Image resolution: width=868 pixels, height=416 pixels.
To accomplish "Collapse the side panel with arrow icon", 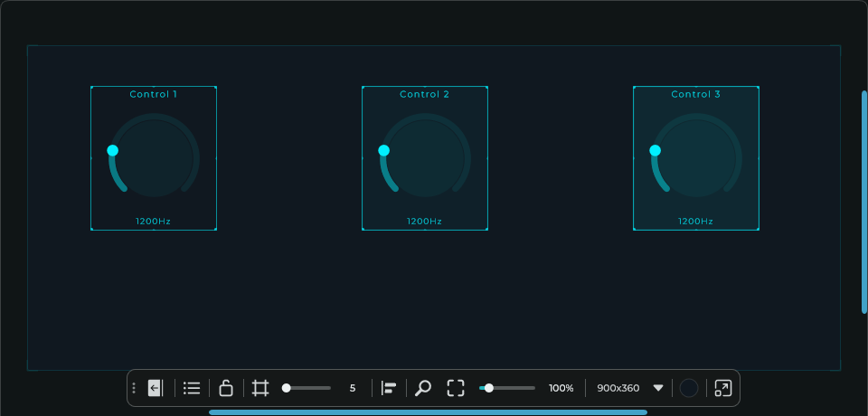I will [x=155, y=388].
